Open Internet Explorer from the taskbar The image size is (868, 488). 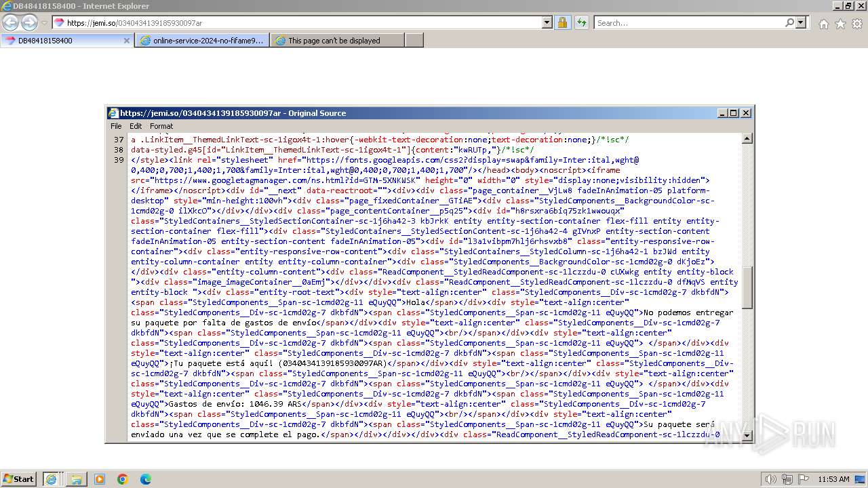coord(51,479)
